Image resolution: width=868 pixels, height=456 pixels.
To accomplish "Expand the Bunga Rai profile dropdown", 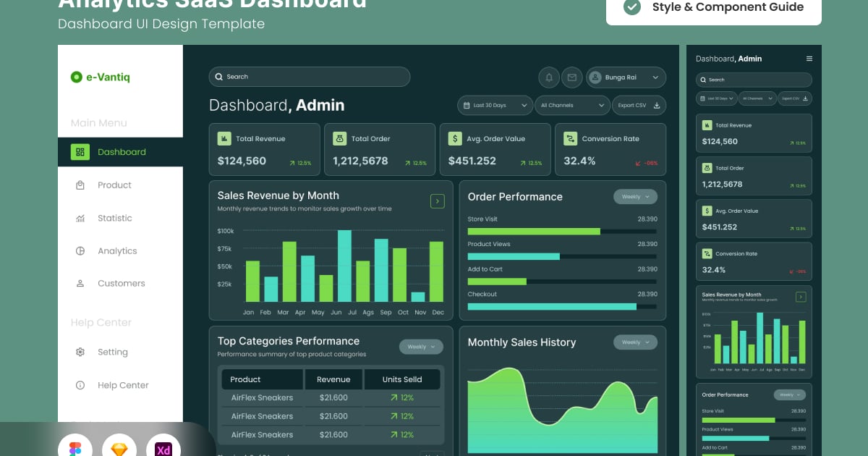I will click(x=626, y=77).
